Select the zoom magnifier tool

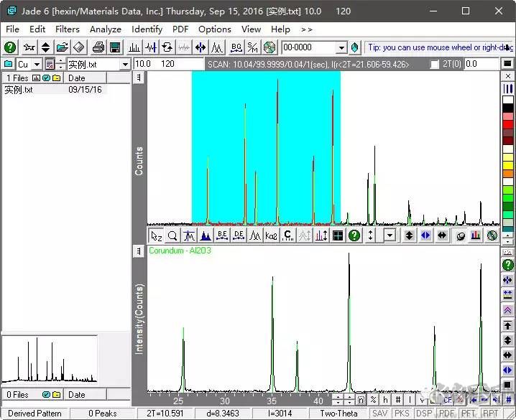point(172,235)
